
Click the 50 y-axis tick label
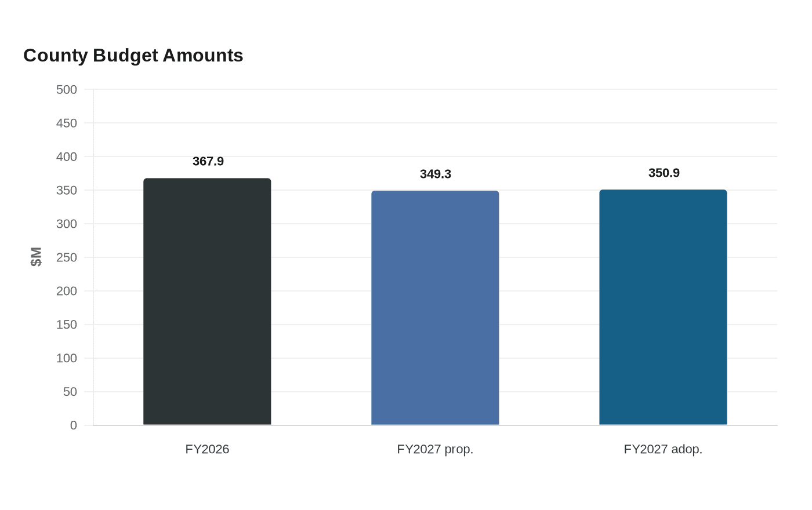coord(70,392)
